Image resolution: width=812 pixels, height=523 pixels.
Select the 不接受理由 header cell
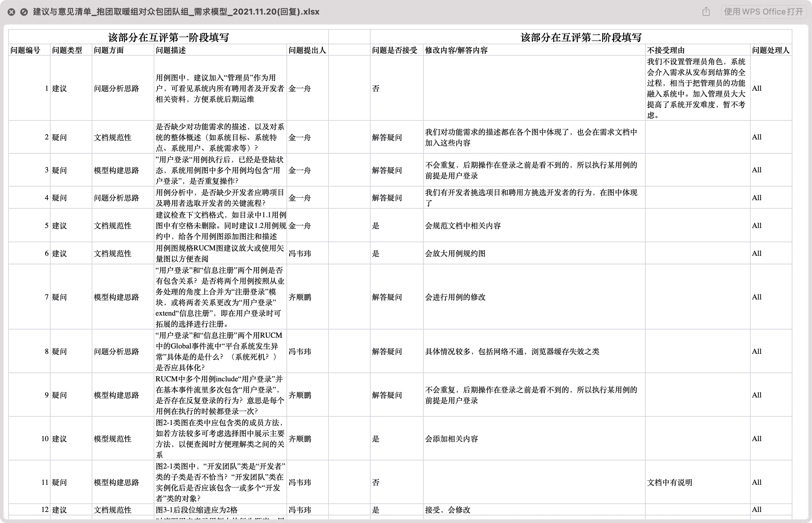click(x=665, y=50)
